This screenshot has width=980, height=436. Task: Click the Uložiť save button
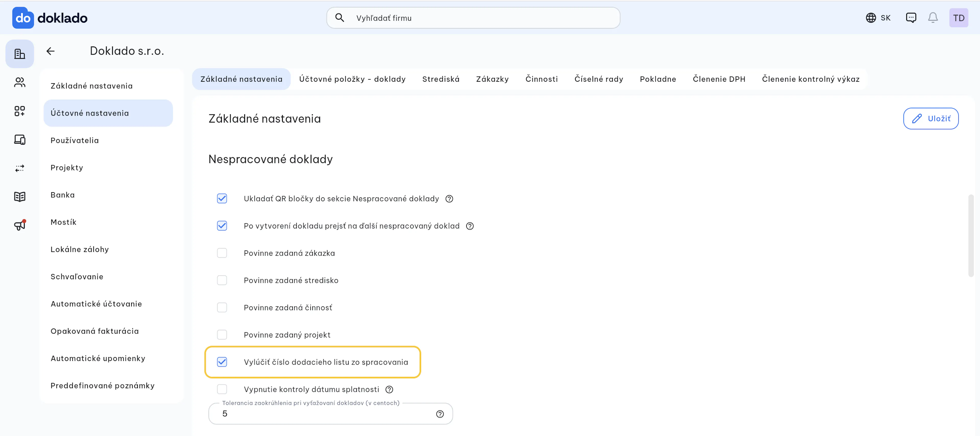(931, 119)
